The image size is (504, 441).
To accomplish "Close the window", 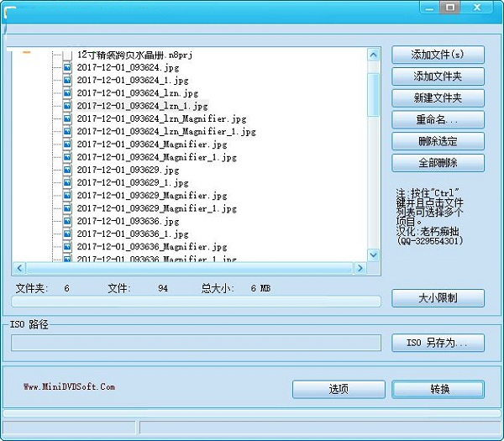I will (476, 7).
